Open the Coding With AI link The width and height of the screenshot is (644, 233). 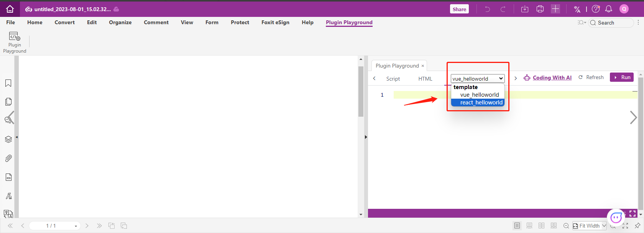click(x=552, y=78)
